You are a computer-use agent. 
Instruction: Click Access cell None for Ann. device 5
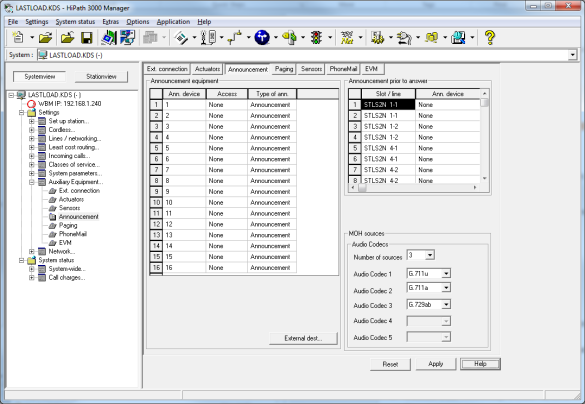[x=226, y=148]
